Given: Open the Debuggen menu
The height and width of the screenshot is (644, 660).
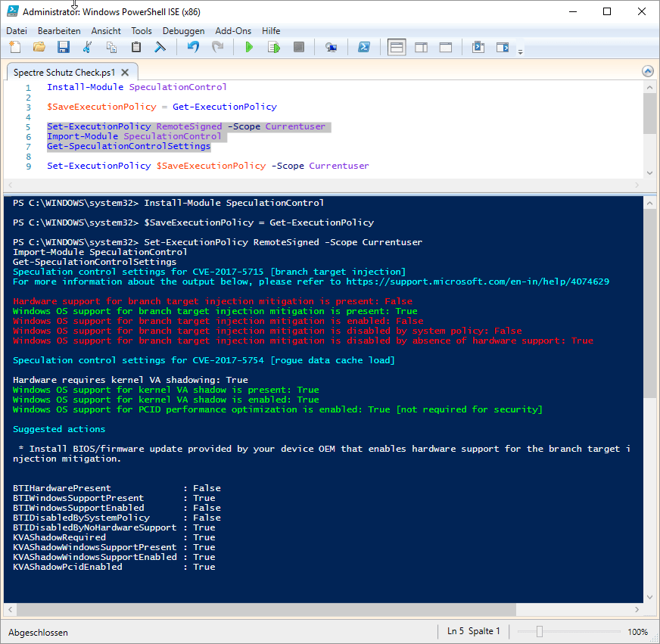Looking at the screenshot, I should [x=183, y=31].
